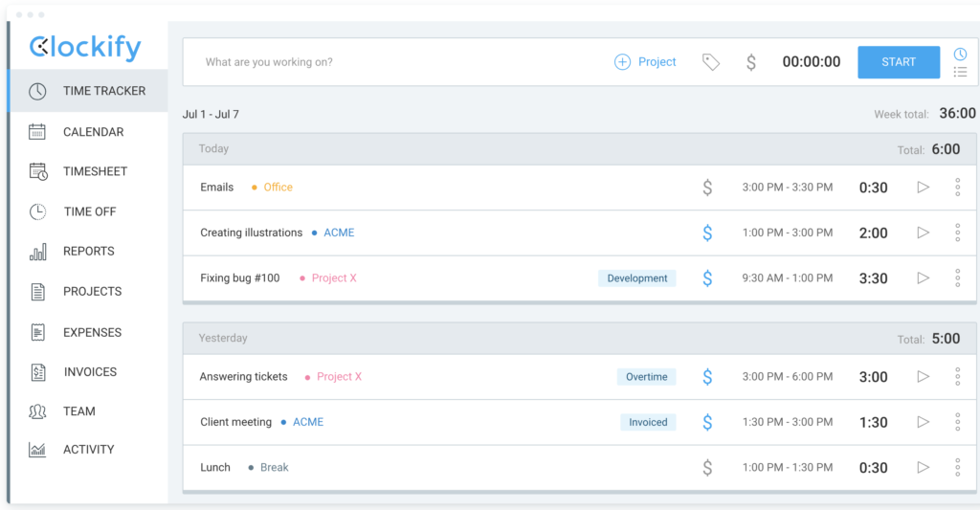Open the Calendar sidebar item
The width and height of the screenshot is (980, 510).
(93, 132)
